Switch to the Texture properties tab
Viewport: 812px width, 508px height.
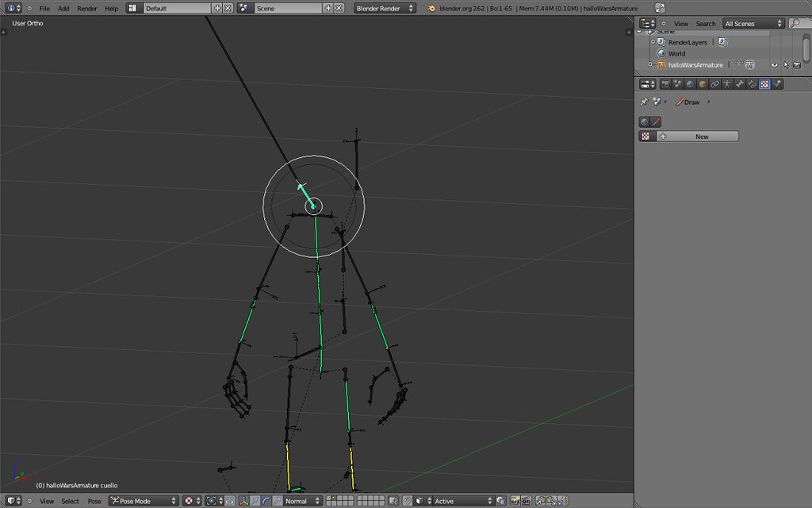coord(765,84)
